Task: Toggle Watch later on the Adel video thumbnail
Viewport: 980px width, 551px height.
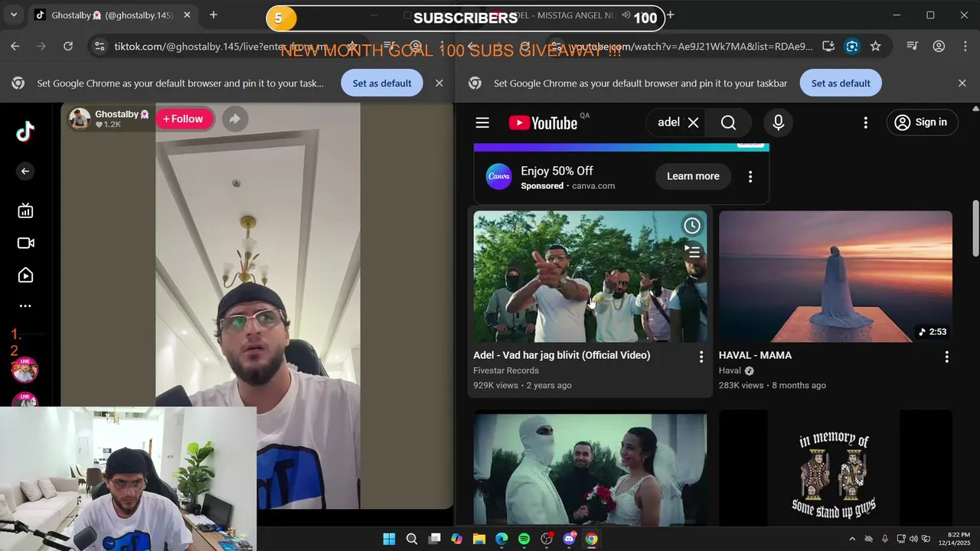Action: click(x=692, y=226)
